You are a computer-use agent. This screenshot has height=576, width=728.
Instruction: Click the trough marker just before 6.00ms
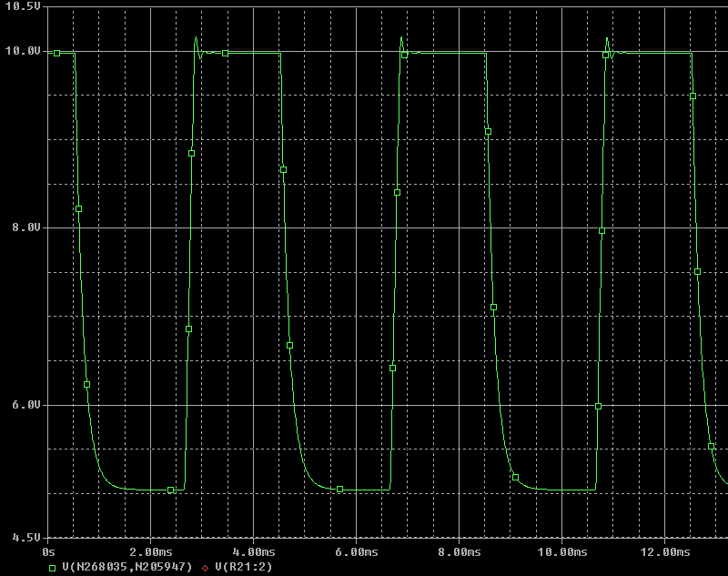pyautogui.click(x=339, y=490)
